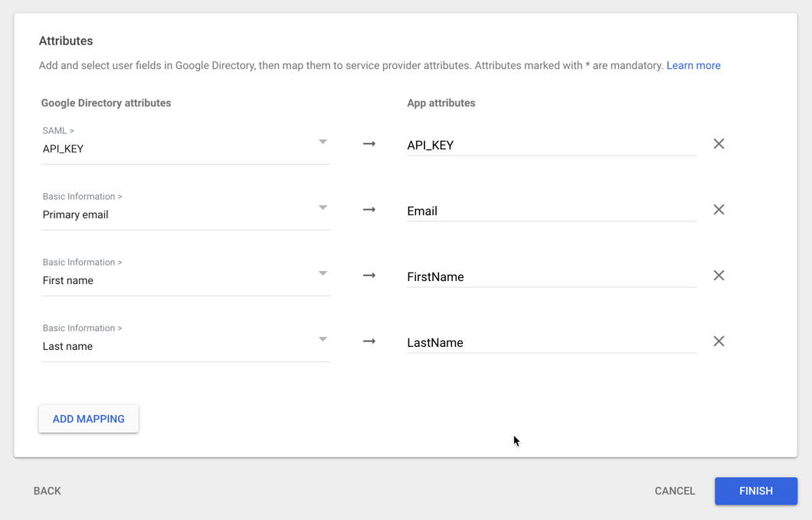Go BACK to the previous step
812x520 pixels.
click(47, 491)
